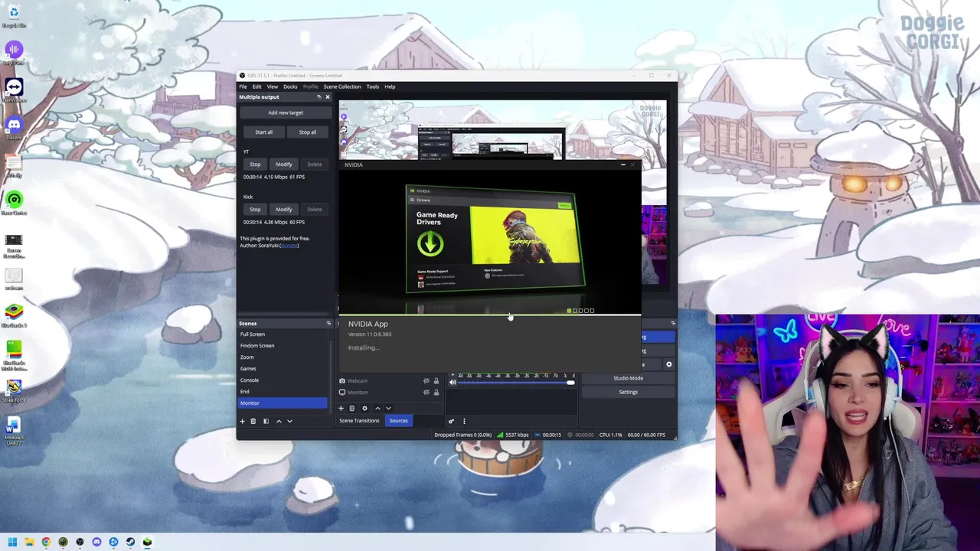This screenshot has width=980, height=551.
Task: Open OBS Settings button
Action: click(x=628, y=392)
